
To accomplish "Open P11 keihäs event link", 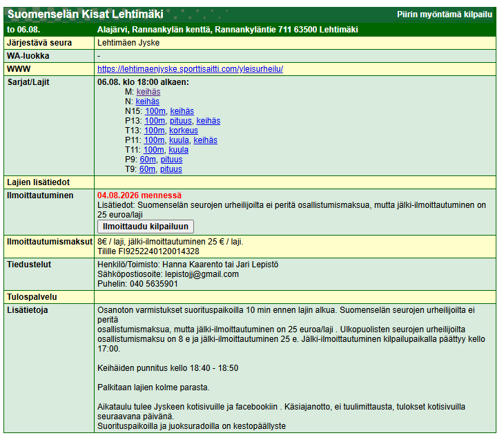I will pos(205,140).
